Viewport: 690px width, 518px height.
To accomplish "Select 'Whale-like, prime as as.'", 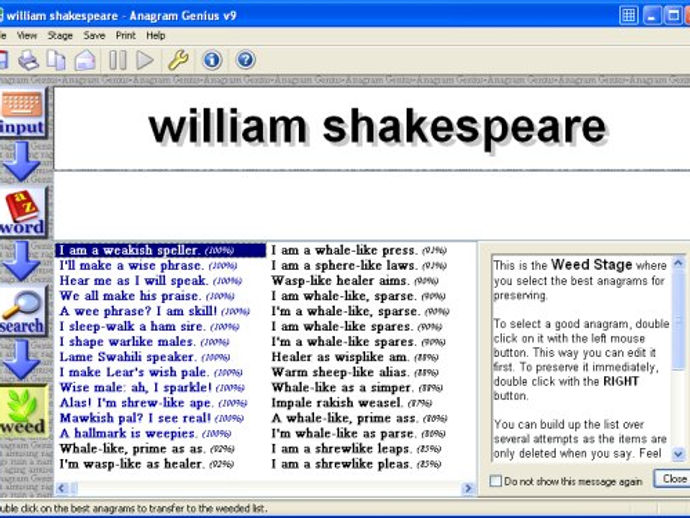I will [x=147, y=449].
